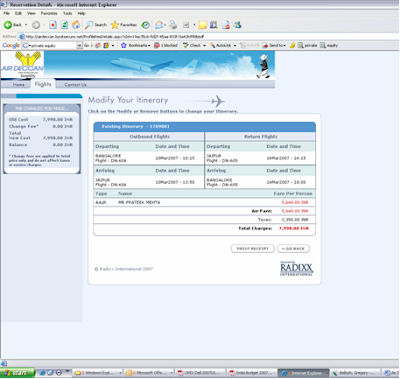
Task: Click the Messenger icon in toolbar
Action: pos(237,25)
